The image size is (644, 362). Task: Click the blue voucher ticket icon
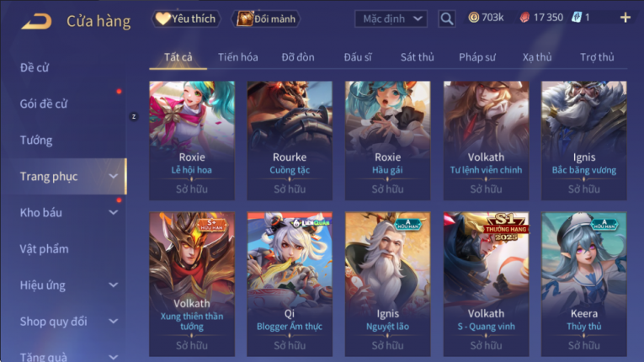pos(577,17)
